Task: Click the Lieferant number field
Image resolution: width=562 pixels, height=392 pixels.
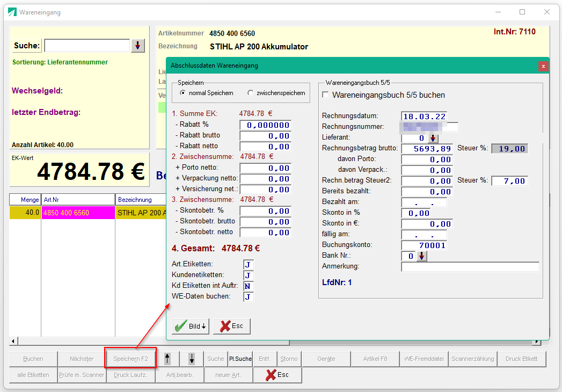Action: coord(414,138)
